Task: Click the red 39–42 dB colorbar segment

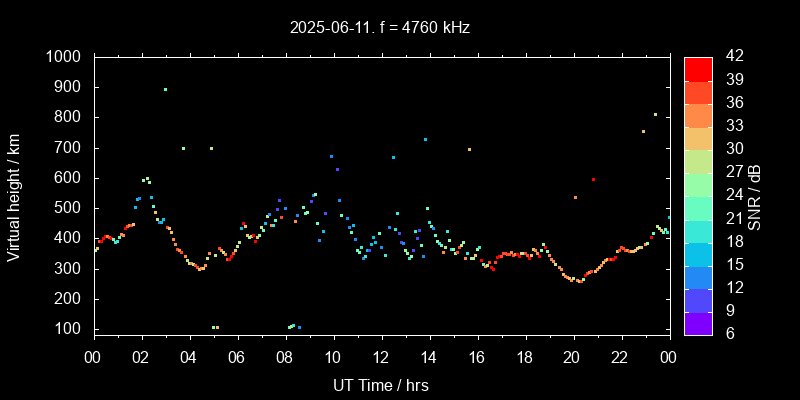Action: click(x=697, y=68)
